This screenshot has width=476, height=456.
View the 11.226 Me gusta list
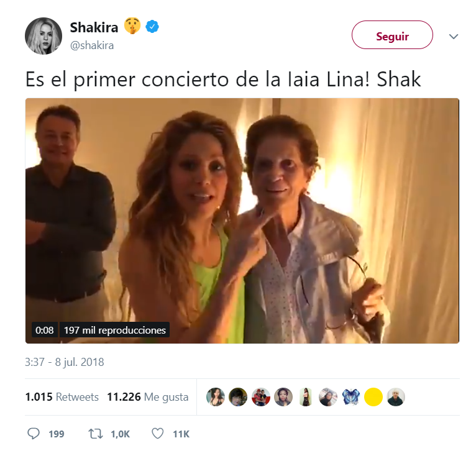point(147,397)
